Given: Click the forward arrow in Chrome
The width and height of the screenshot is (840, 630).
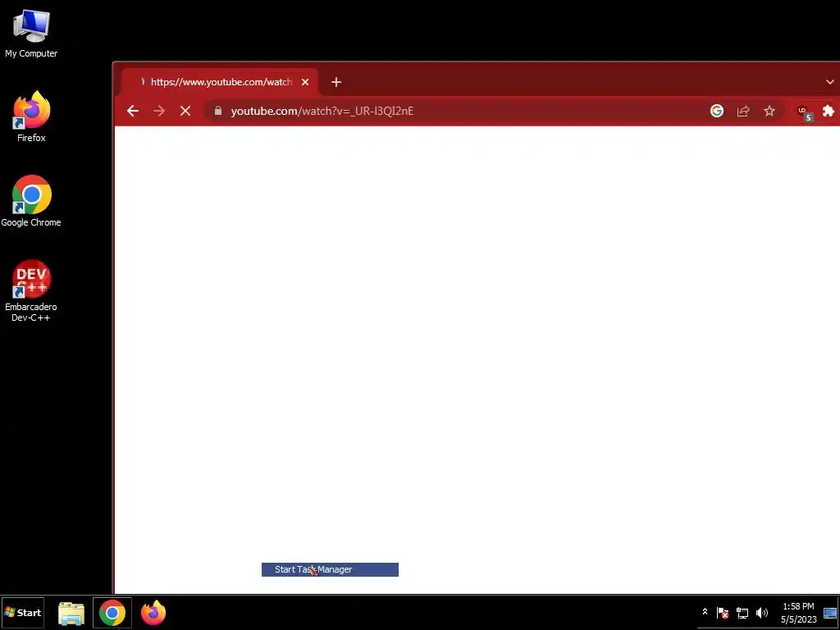Looking at the screenshot, I should click(x=159, y=111).
